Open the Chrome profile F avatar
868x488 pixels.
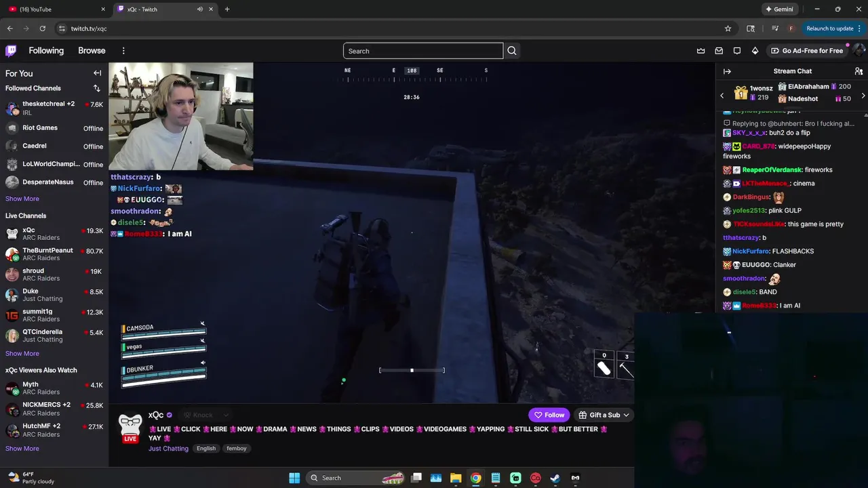[x=791, y=28]
